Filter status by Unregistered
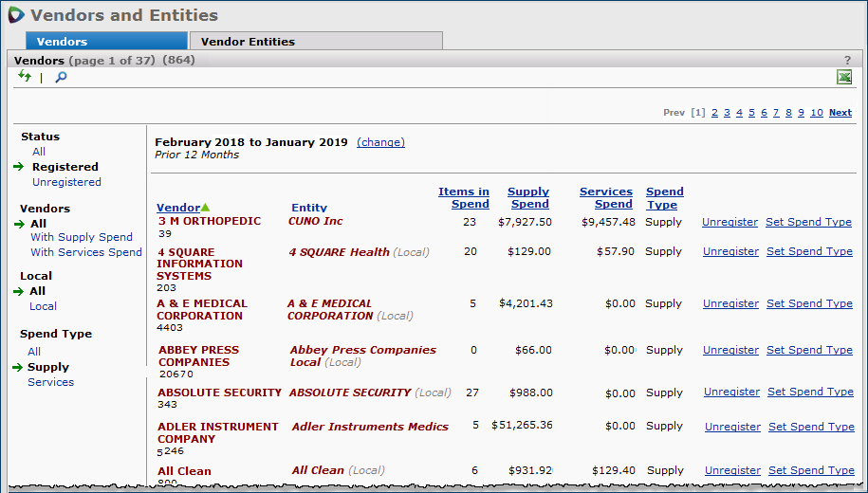The width and height of the screenshot is (868, 493). click(66, 182)
